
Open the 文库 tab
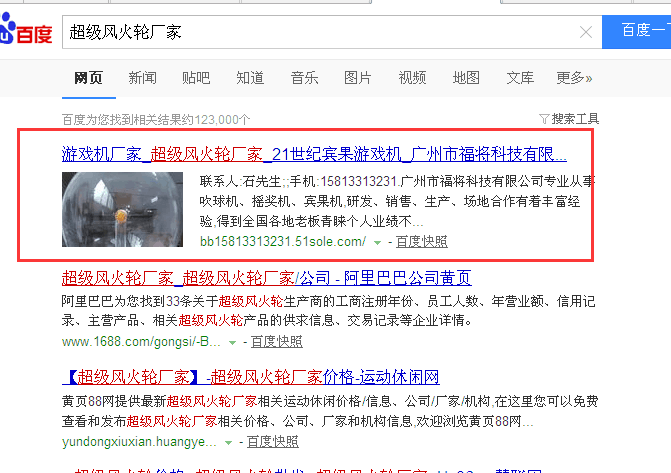coord(520,78)
